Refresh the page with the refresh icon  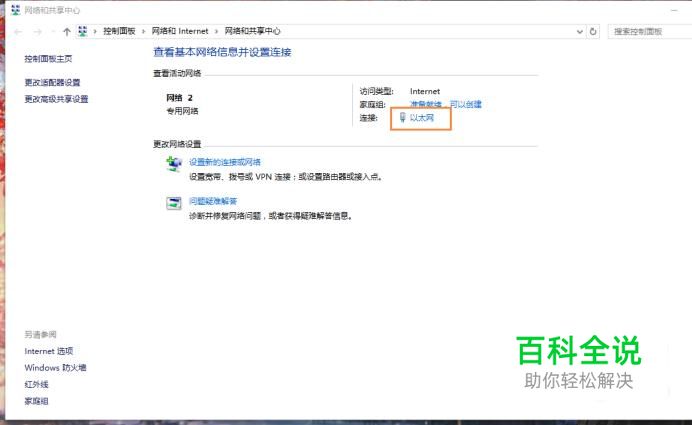tap(593, 31)
